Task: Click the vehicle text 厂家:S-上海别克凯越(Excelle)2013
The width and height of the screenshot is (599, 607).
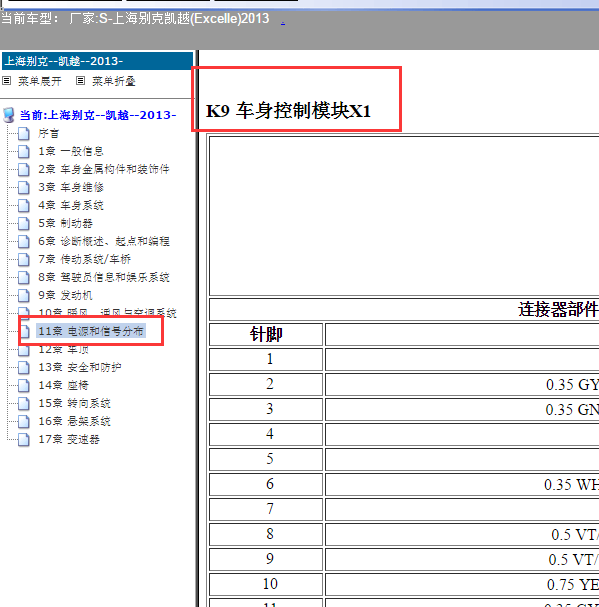Action: pyautogui.click(x=169, y=19)
